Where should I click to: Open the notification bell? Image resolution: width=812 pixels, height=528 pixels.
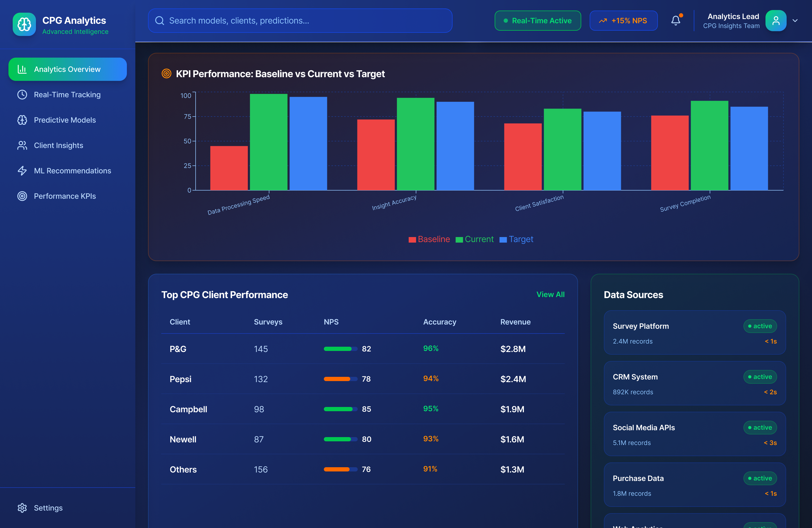pyautogui.click(x=676, y=20)
